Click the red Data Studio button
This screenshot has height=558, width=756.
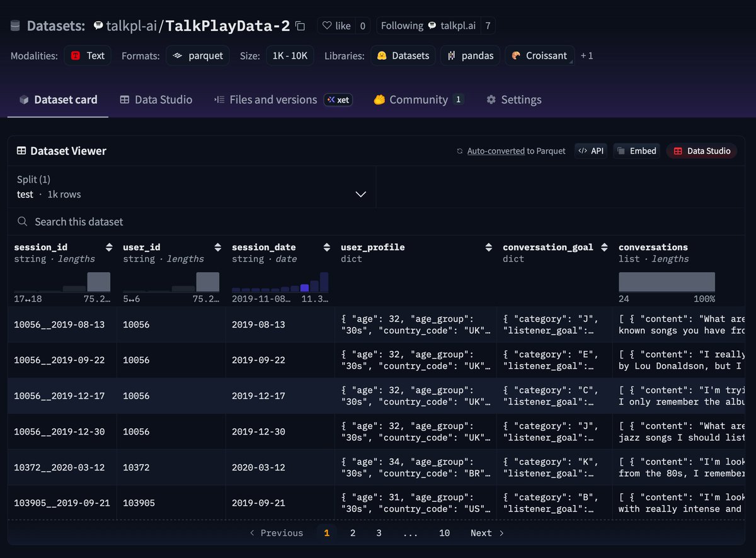click(x=701, y=151)
